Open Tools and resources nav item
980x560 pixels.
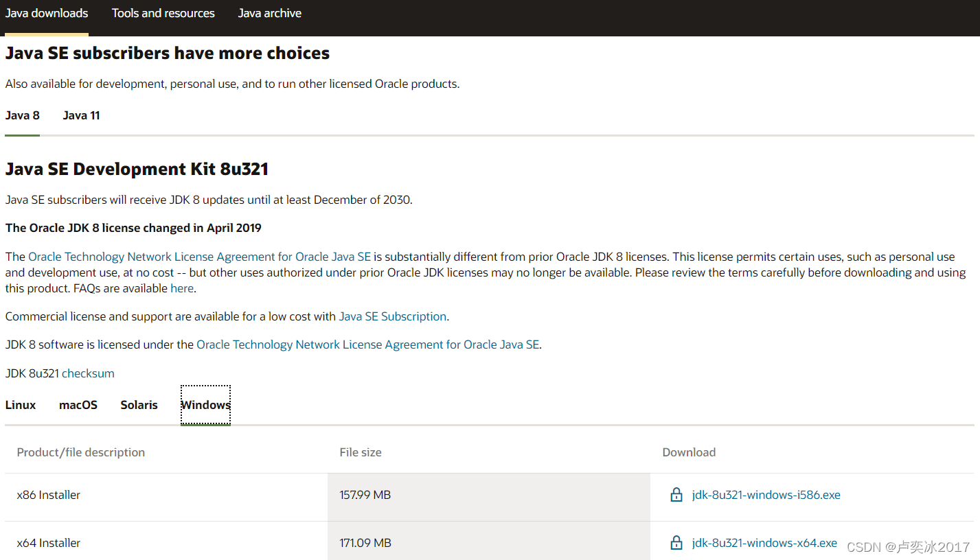coord(163,14)
